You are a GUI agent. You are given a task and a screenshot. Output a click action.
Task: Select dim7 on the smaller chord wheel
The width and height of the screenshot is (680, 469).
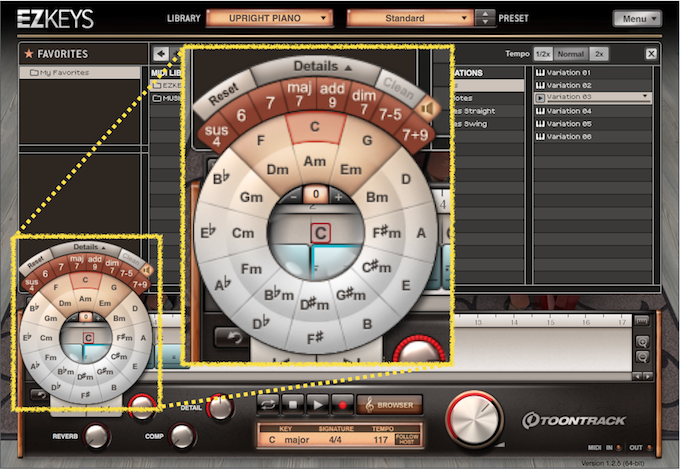point(112,265)
